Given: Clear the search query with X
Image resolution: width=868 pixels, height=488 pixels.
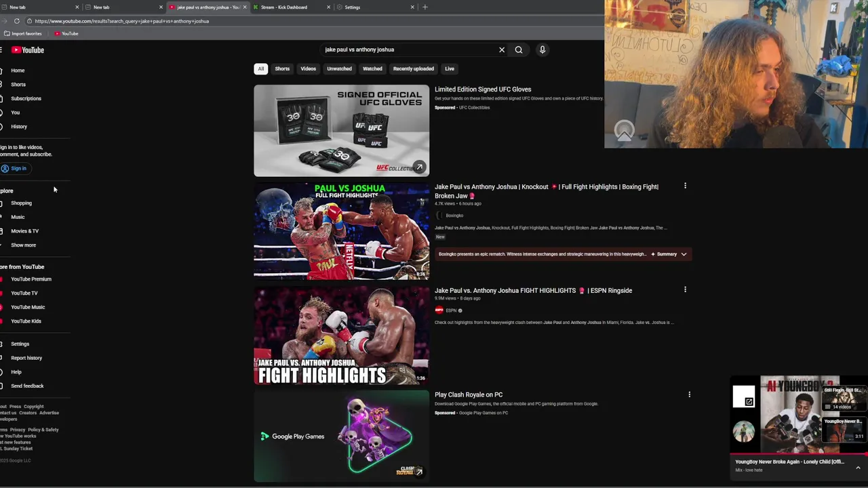Looking at the screenshot, I should point(502,49).
